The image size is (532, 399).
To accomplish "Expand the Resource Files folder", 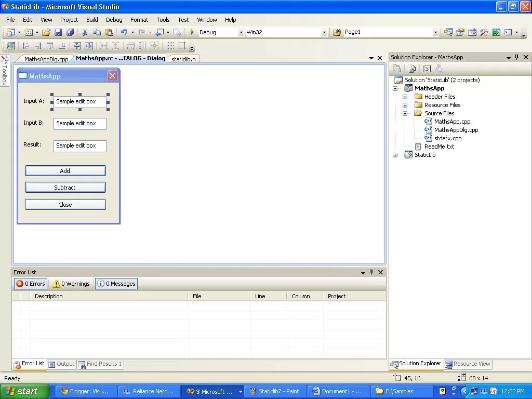I will point(405,105).
